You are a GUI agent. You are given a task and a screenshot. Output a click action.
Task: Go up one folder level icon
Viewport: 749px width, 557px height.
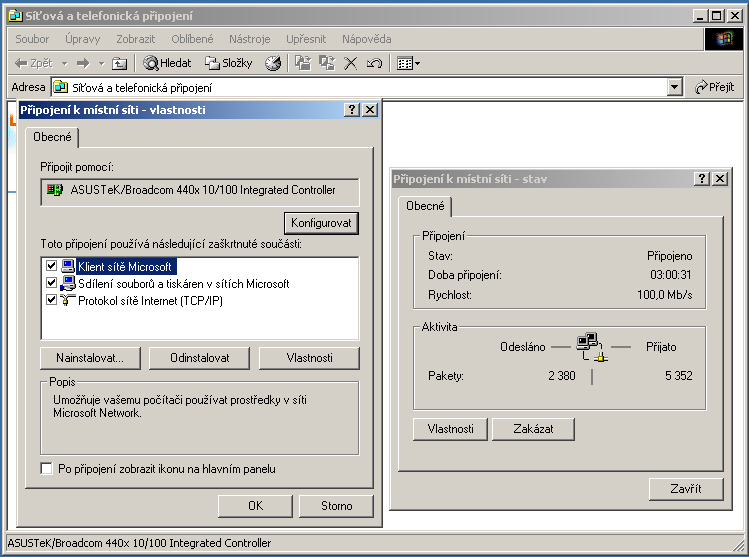(119, 63)
